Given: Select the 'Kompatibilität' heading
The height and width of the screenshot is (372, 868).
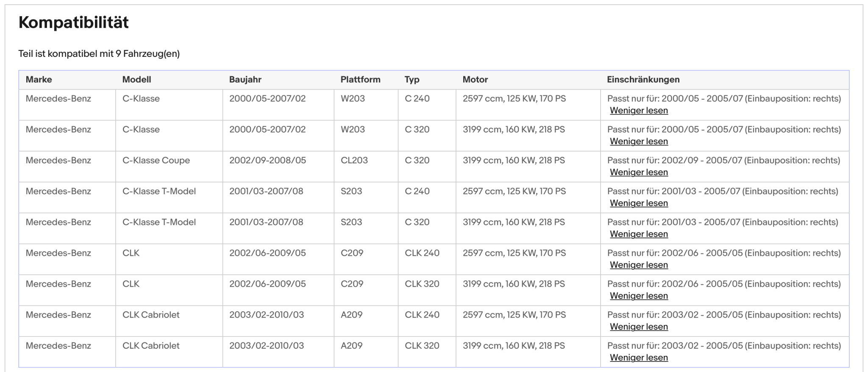Looking at the screenshot, I should 73,22.
